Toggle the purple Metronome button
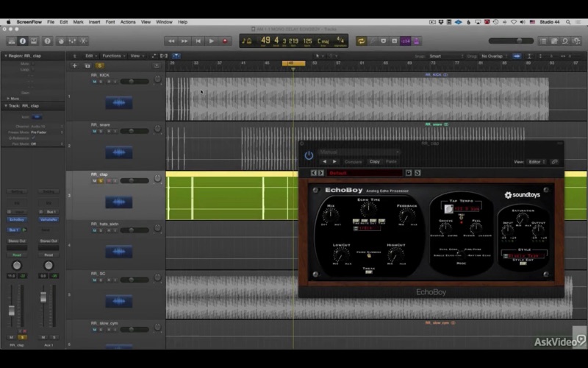This screenshot has width=588, height=368. pyautogui.click(x=416, y=41)
